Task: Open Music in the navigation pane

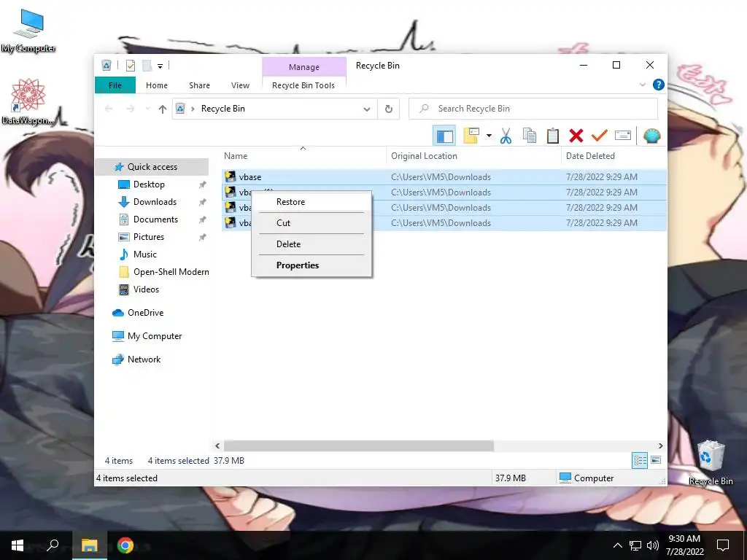Action: coord(144,254)
